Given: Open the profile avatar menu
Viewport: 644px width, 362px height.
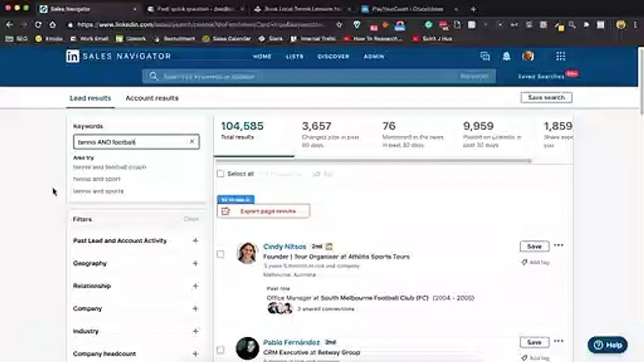Looking at the screenshot, I should click(528, 56).
